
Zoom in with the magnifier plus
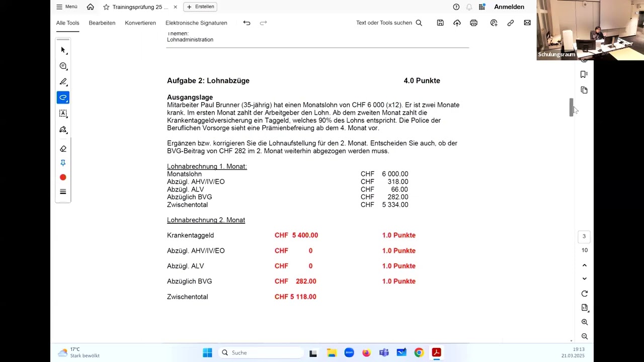coord(584,322)
